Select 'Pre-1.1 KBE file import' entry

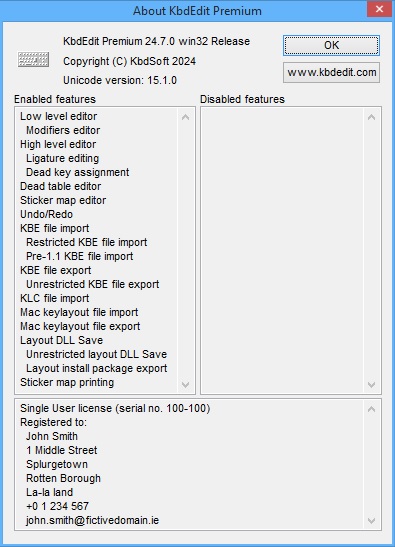point(80,256)
